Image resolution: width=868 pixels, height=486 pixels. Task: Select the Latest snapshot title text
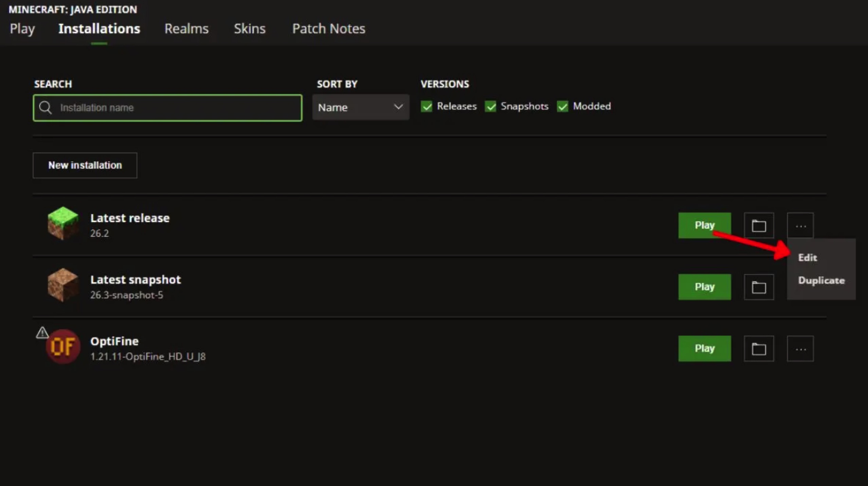pos(135,280)
